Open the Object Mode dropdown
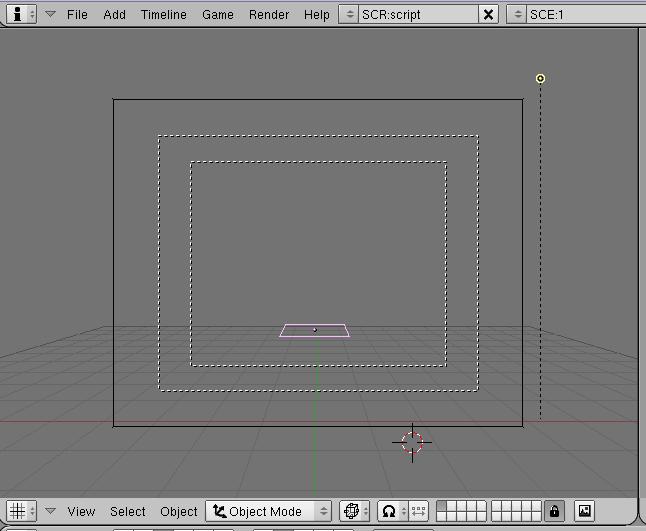Screen dimensions: 646x531 269,511
